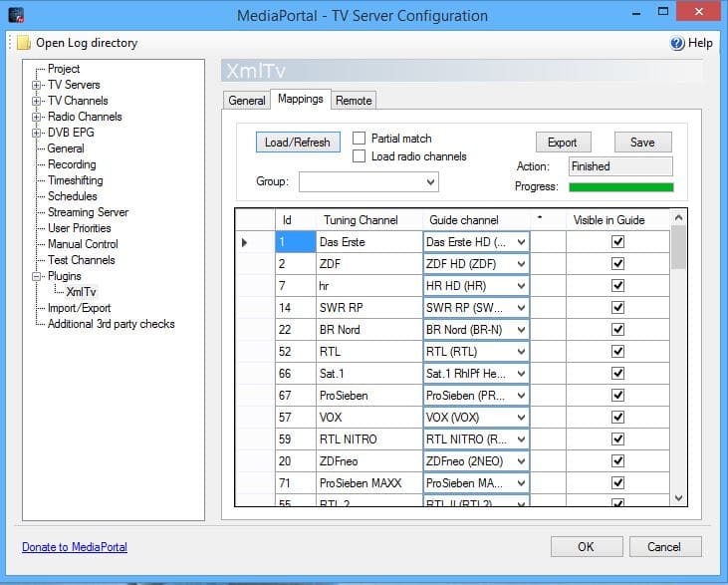Screen dimensions: 728x585
Task: Switch to the Remote tab
Action: pos(354,101)
